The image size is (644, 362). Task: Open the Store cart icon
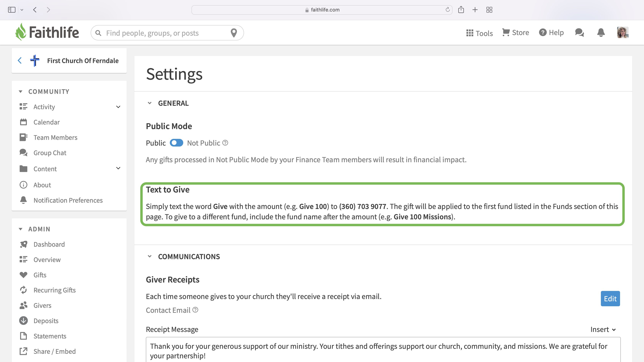click(506, 33)
